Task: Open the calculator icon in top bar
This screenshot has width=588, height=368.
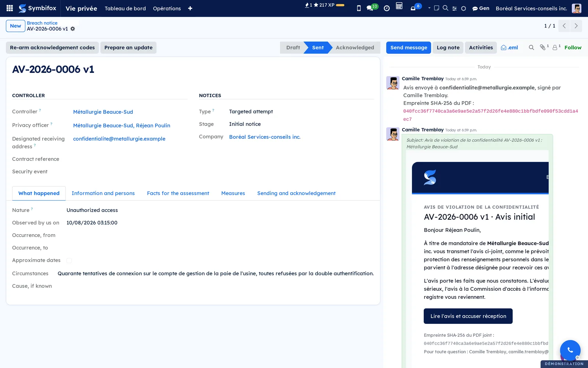Action: tap(399, 6)
